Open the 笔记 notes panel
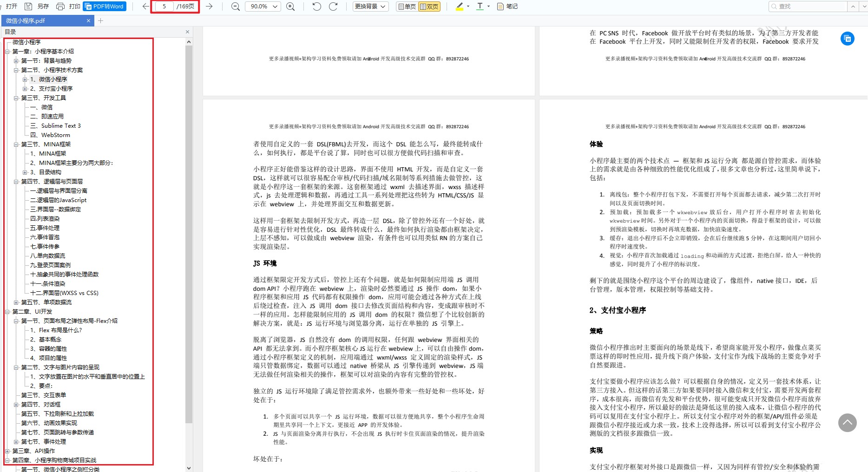868x472 pixels. [507, 6]
